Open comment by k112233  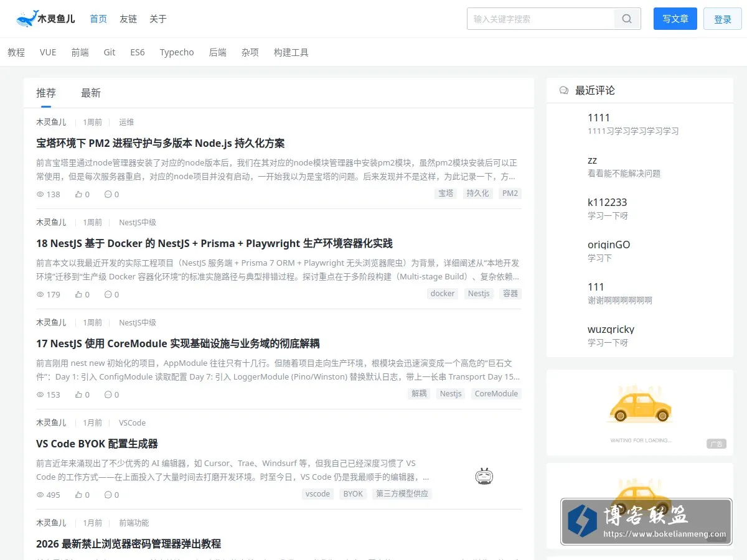pyautogui.click(x=608, y=202)
